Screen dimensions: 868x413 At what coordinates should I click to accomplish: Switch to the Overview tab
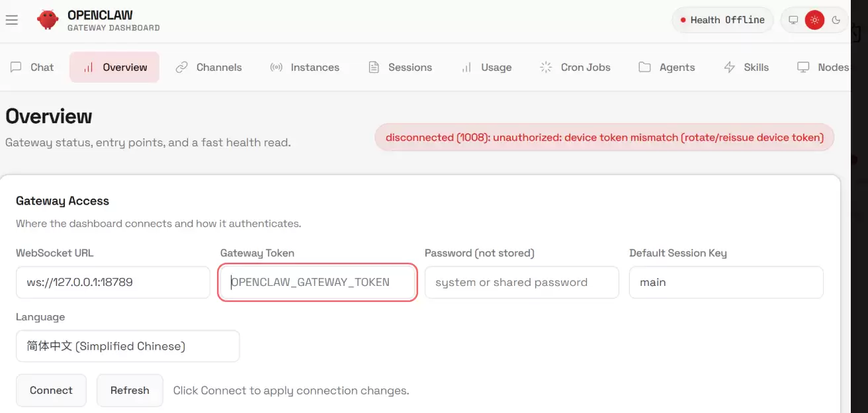tap(114, 67)
